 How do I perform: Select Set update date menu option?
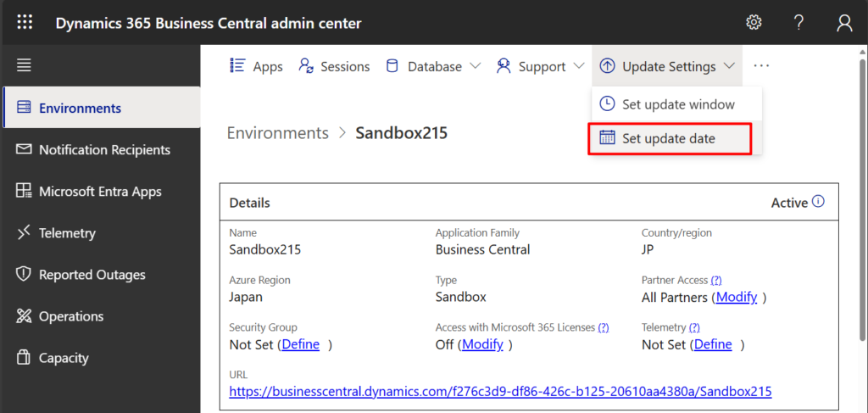[x=668, y=138]
